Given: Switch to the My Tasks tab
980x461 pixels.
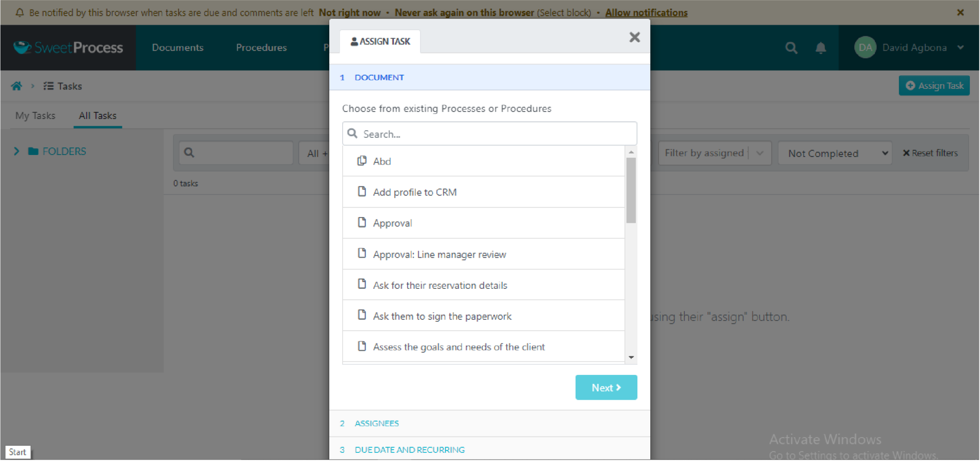Looking at the screenshot, I should (35, 116).
